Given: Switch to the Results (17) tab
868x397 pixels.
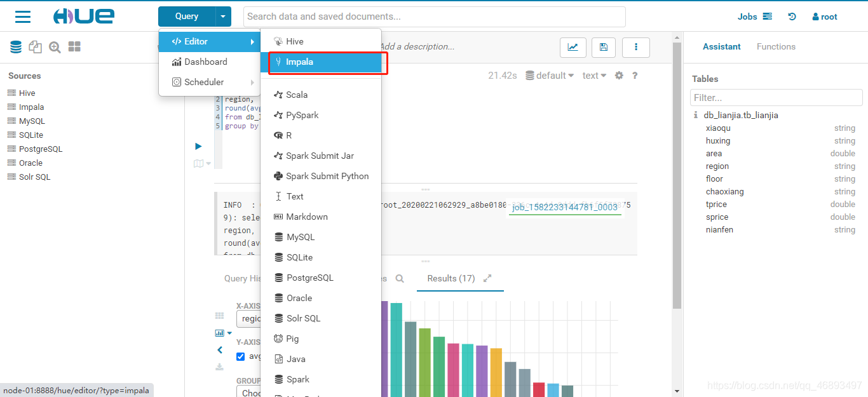Looking at the screenshot, I should point(451,278).
